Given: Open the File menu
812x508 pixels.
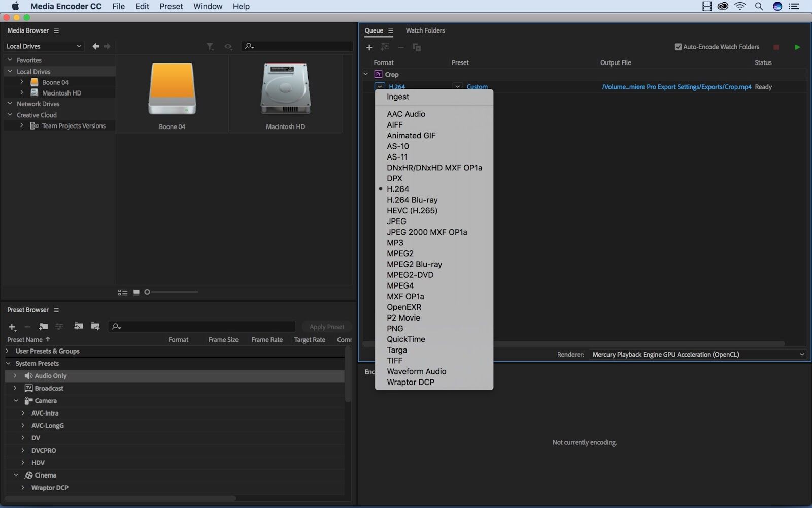Looking at the screenshot, I should (118, 6).
